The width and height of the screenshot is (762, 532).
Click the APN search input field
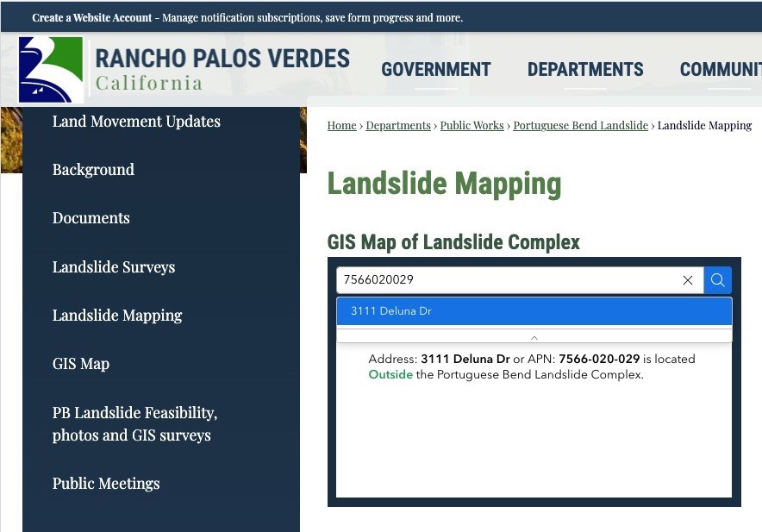click(x=507, y=280)
